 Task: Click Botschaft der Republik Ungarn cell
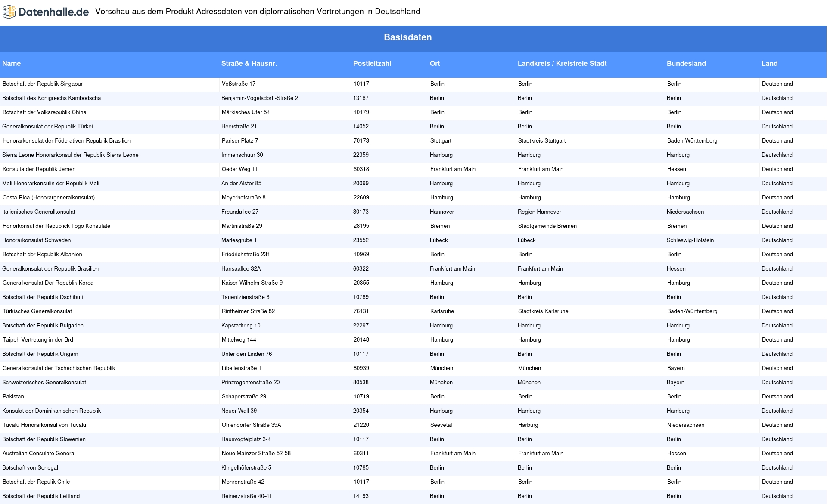click(40, 354)
